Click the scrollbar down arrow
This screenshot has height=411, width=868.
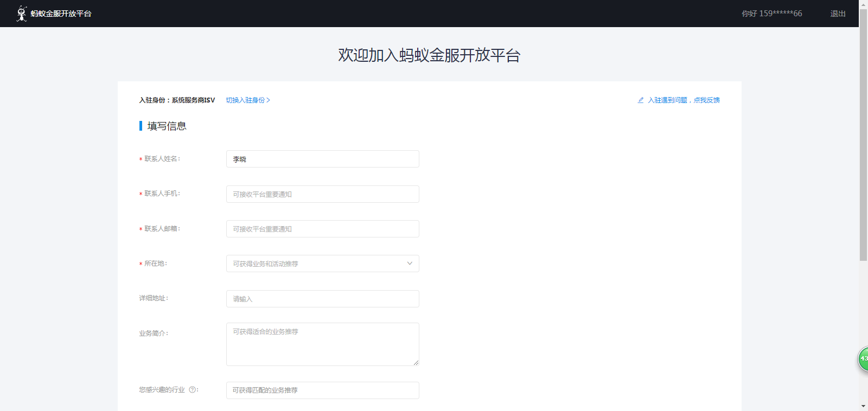tap(863, 406)
